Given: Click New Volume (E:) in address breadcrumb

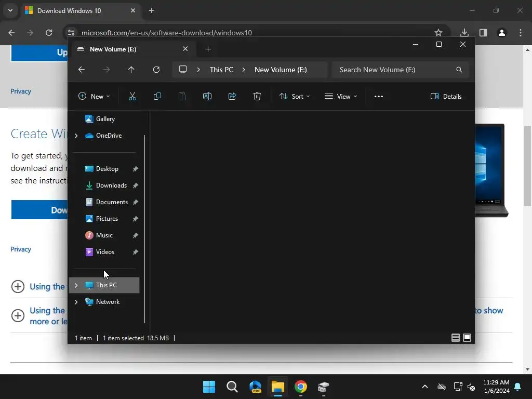Looking at the screenshot, I should 281,70.
